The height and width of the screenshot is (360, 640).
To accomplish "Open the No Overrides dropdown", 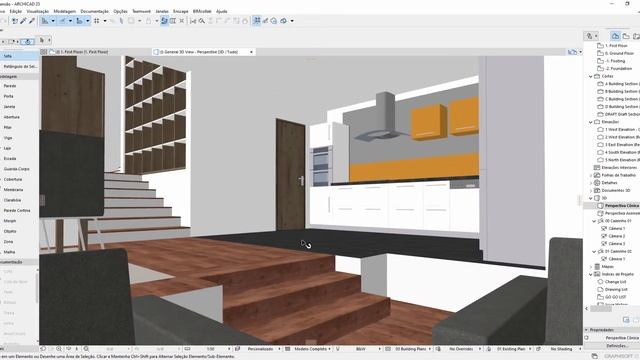I will 461,349.
